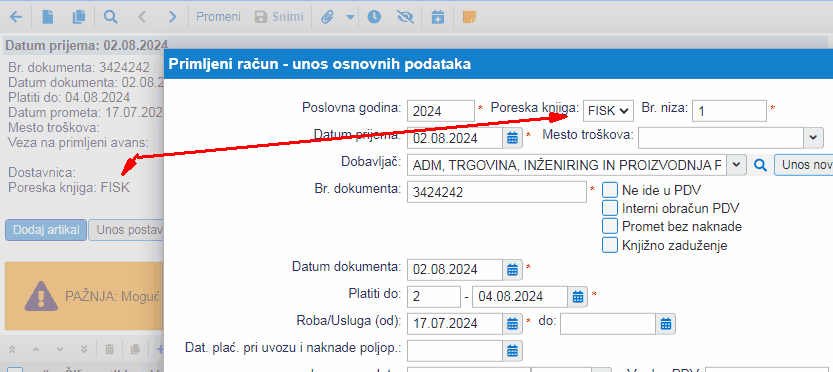Click the 'Dodaj artikal' button
The image size is (833, 372).
pyautogui.click(x=46, y=230)
